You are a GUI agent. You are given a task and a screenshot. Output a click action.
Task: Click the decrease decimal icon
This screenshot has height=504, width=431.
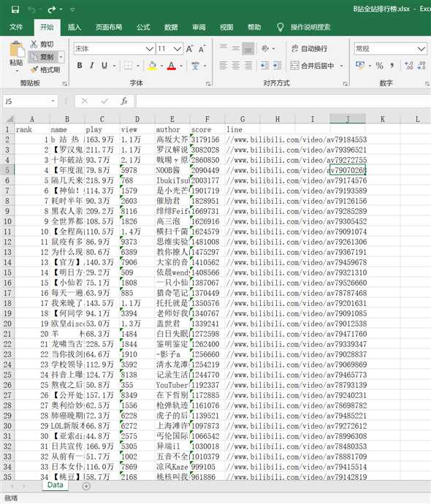[x=422, y=66]
